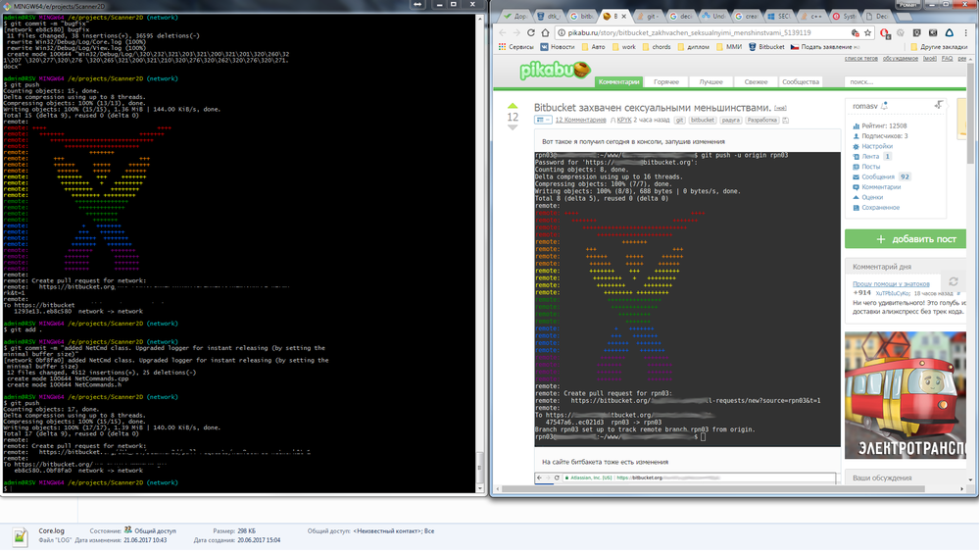Upvote the Bitbucket post
Image resolution: width=980 pixels, height=553 pixels.
pos(513,106)
